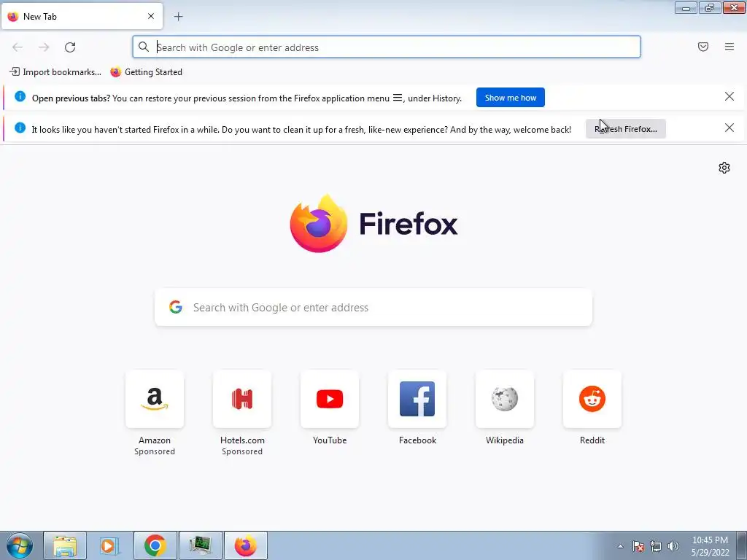Click the Firefox taskbar button
747x560 pixels.
[x=245, y=545]
